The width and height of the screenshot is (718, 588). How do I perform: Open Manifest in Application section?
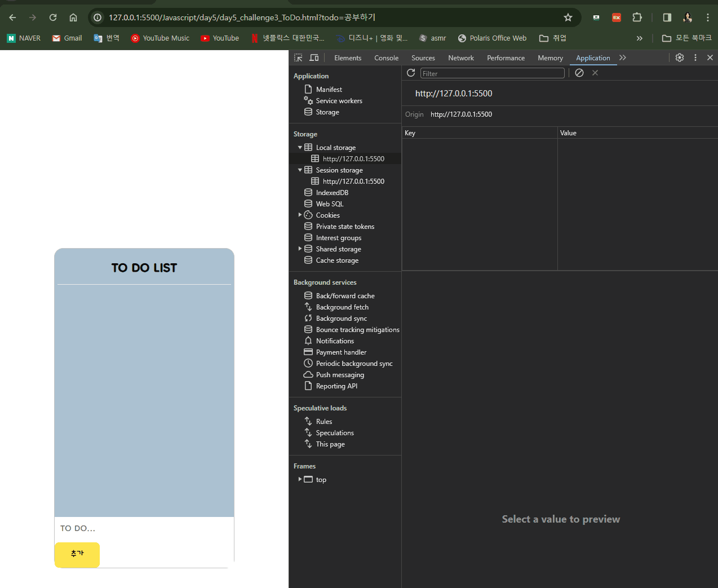coord(329,90)
